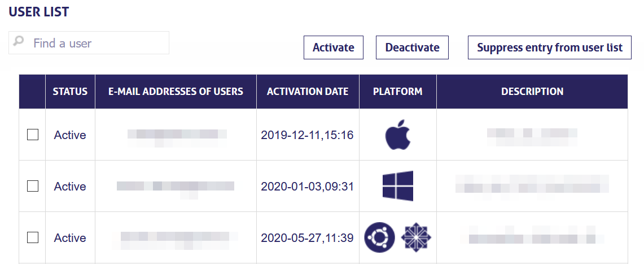Tick the checkbox for the 2020-05-27 user

(33, 237)
